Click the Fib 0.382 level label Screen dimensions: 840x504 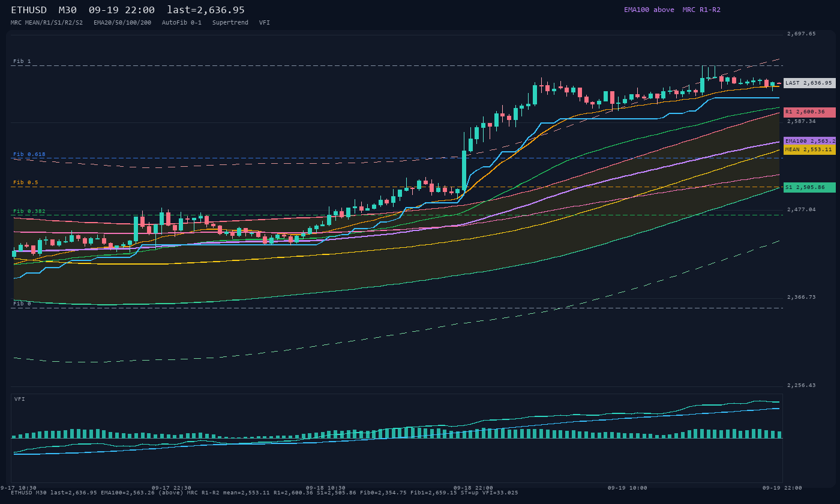[x=29, y=211]
